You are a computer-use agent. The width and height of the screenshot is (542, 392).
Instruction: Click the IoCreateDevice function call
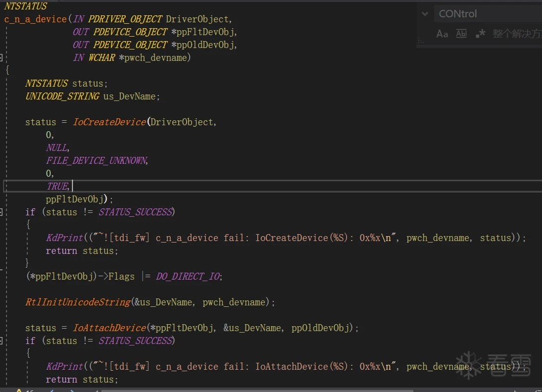(109, 122)
